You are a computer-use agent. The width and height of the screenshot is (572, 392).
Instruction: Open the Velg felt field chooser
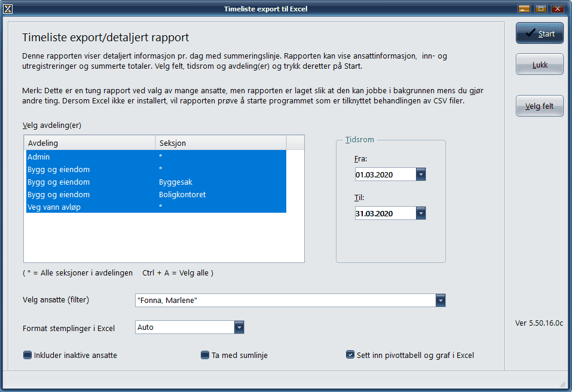tap(539, 106)
